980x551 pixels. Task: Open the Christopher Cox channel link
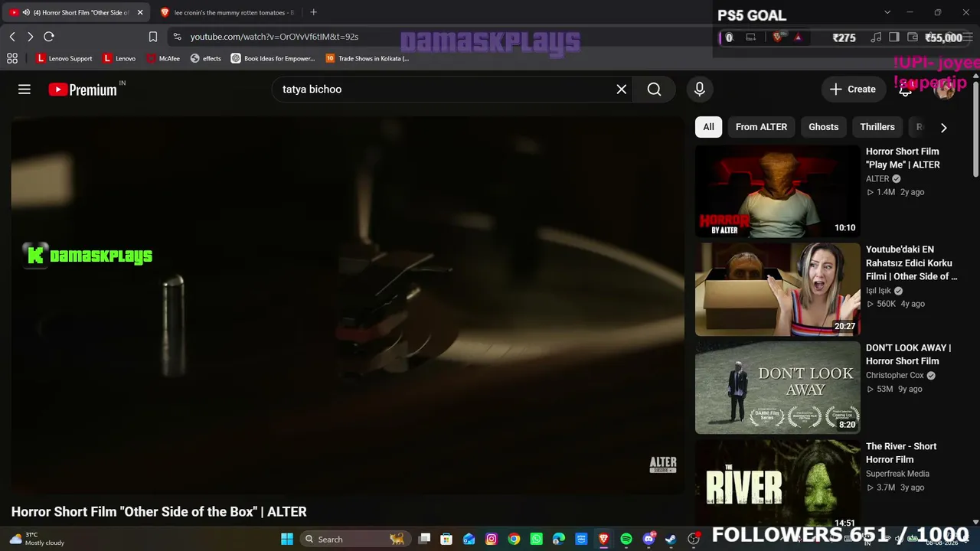click(x=895, y=375)
